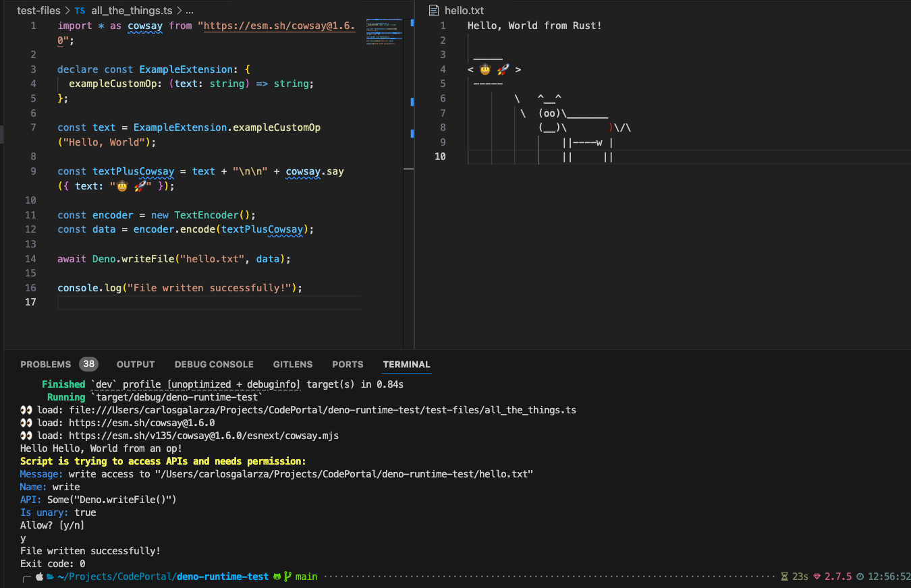This screenshot has height=588, width=911.
Task: Expand the breadcrumb chevron after all_the_things.ts
Action: (179, 11)
